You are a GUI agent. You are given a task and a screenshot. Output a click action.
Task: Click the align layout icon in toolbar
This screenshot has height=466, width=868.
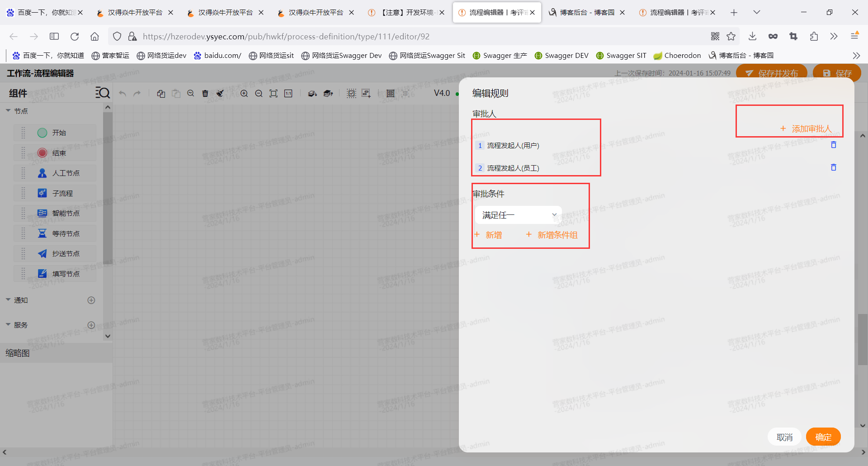[391, 93]
